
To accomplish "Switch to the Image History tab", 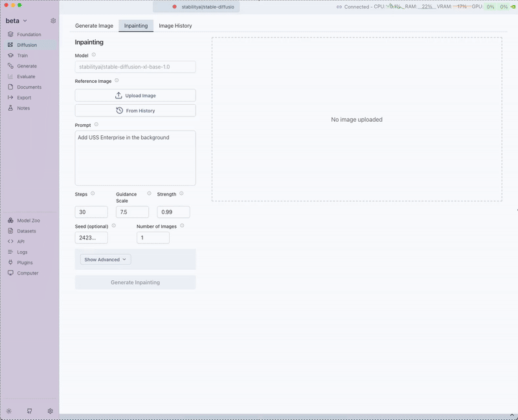I will click(x=175, y=26).
